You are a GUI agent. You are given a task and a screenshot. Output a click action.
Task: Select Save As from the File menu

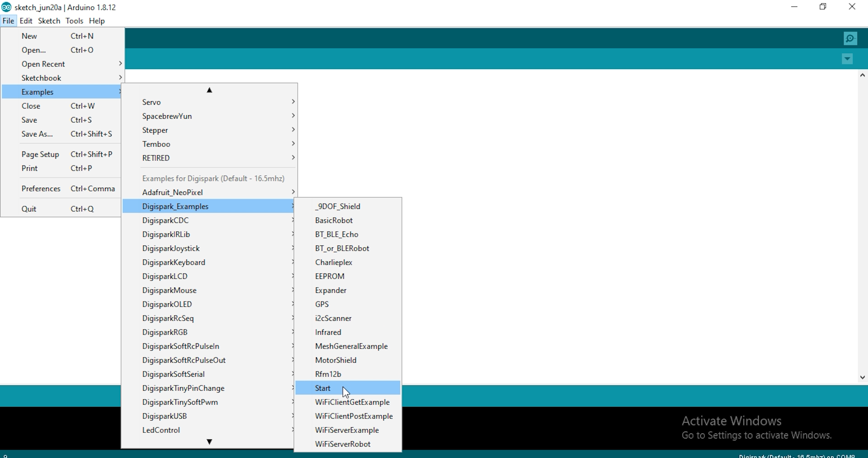point(37,134)
